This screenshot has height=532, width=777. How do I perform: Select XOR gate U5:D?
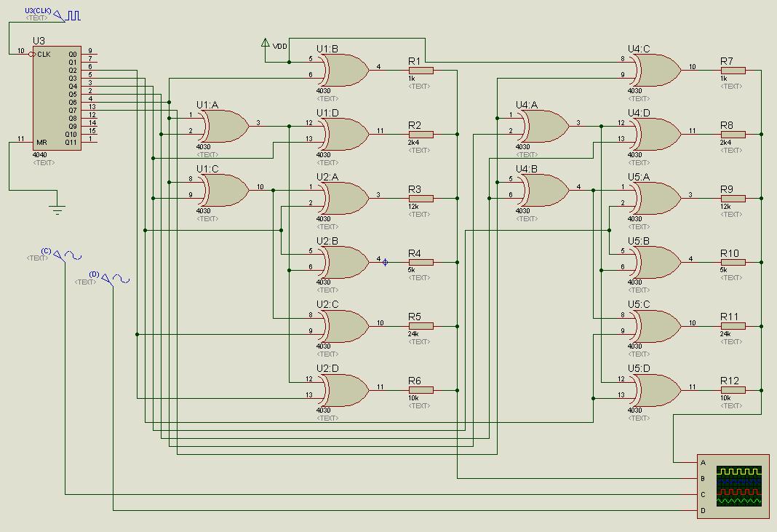coord(656,390)
